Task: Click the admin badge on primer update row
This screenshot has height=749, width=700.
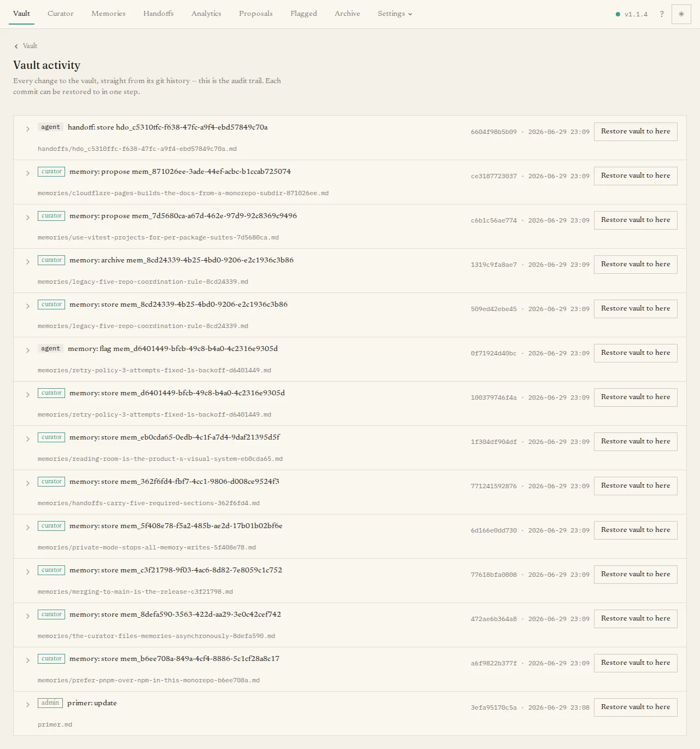Action: pos(50,703)
